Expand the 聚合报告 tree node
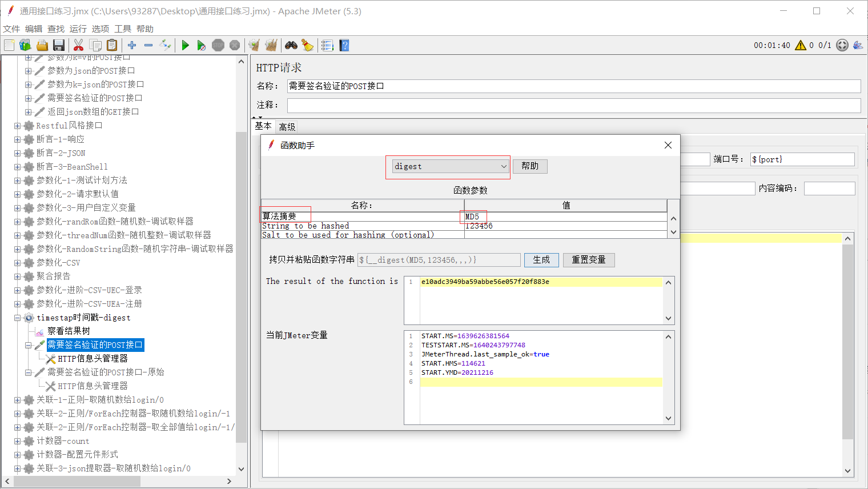Screen dimensions: 868x489 click(17, 276)
